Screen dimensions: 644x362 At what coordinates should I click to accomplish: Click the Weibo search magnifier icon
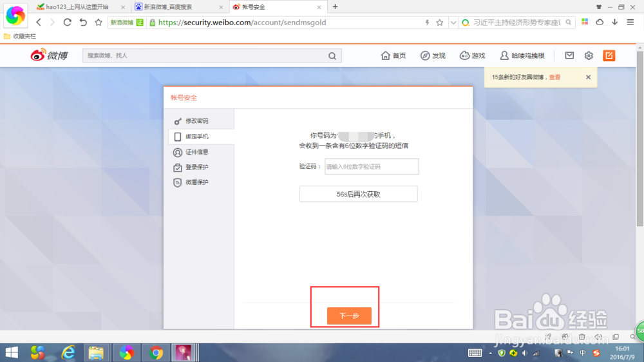point(332,56)
